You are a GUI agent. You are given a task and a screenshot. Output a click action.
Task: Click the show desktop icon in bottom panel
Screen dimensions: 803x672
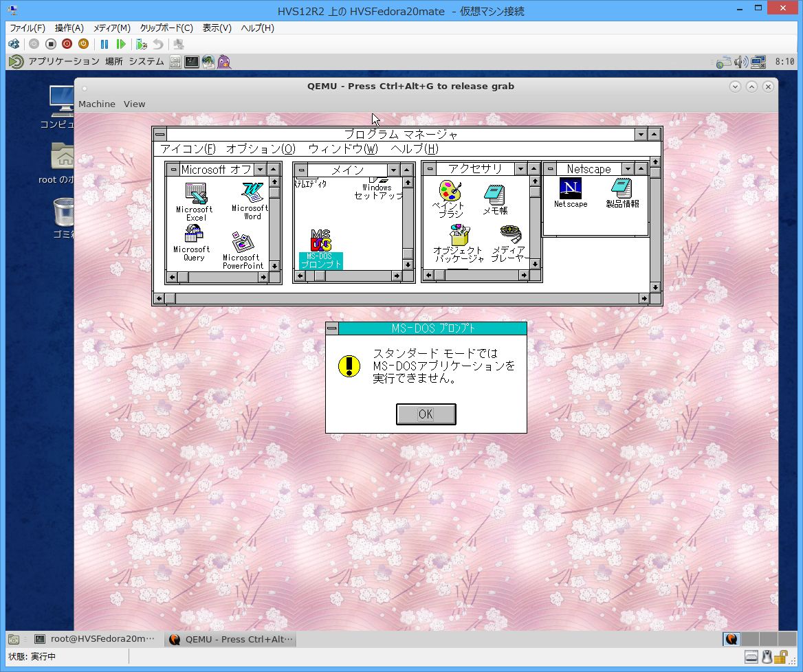point(14,639)
